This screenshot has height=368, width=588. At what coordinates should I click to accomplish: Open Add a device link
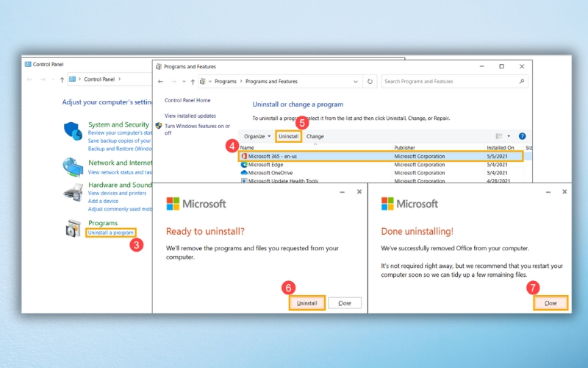point(103,201)
